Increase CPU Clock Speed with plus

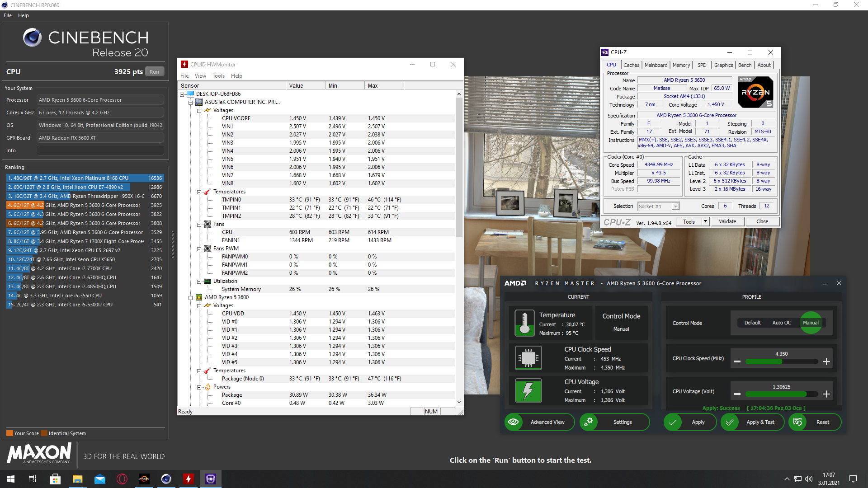[x=826, y=361]
